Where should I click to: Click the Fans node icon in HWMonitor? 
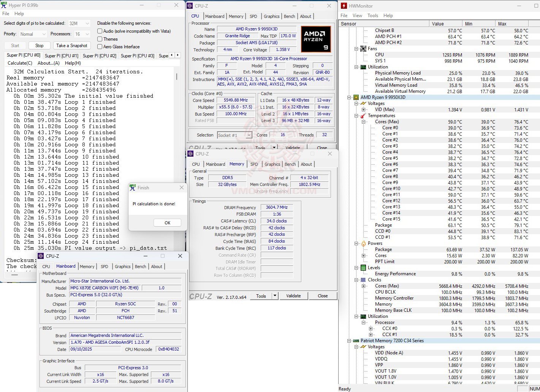pyautogui.click(x=363, y=49)
